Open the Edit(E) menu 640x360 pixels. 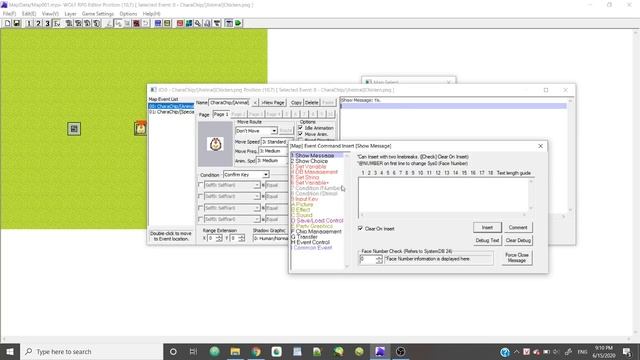point(29,13)
